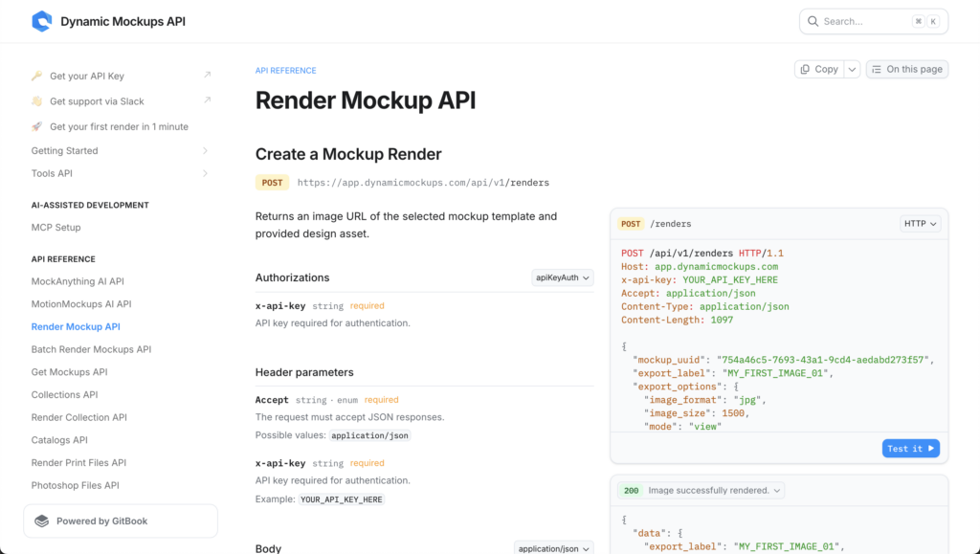The image size is (980, 554).
Task: Click the Render Mockup API page title
Action: coord(366,100)
